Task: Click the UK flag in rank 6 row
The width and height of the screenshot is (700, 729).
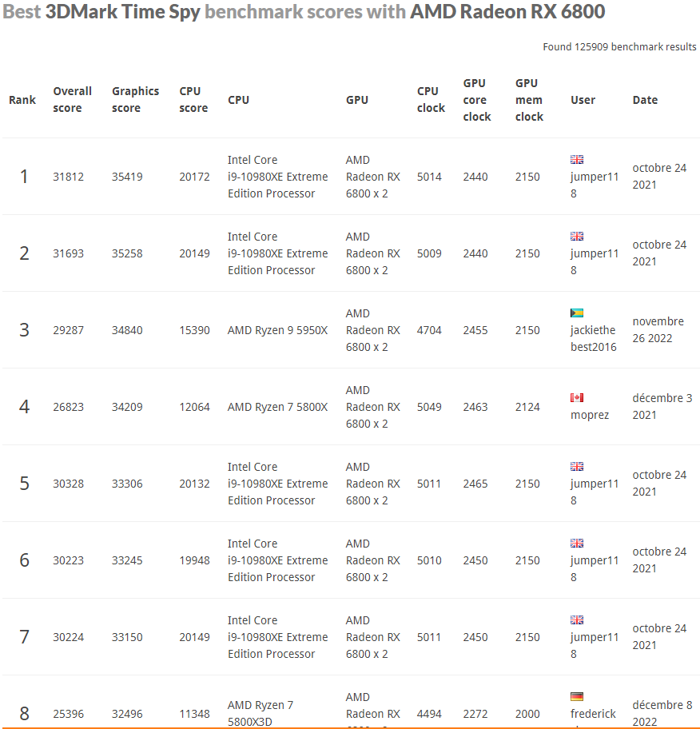Action: [x=577, y=543]
